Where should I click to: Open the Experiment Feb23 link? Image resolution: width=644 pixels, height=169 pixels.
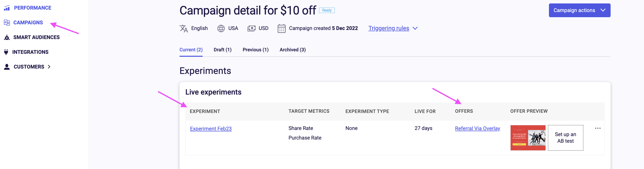[x=210, y=128]
